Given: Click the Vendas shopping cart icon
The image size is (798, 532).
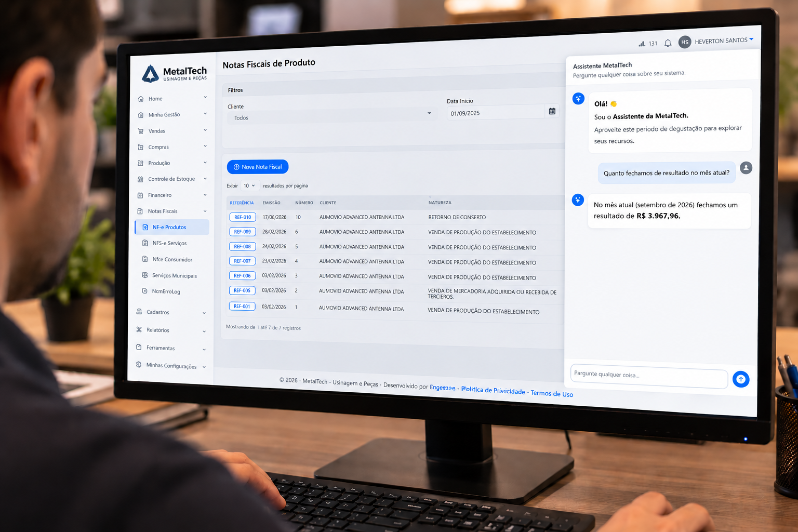Looking at the screenshot, I should click(x=141, y=131).
